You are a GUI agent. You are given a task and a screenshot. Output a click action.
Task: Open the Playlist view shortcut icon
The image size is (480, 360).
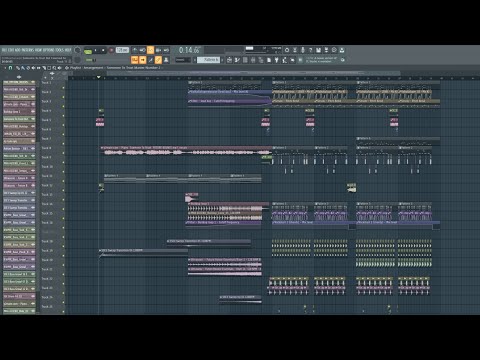[x=229, y=60]
